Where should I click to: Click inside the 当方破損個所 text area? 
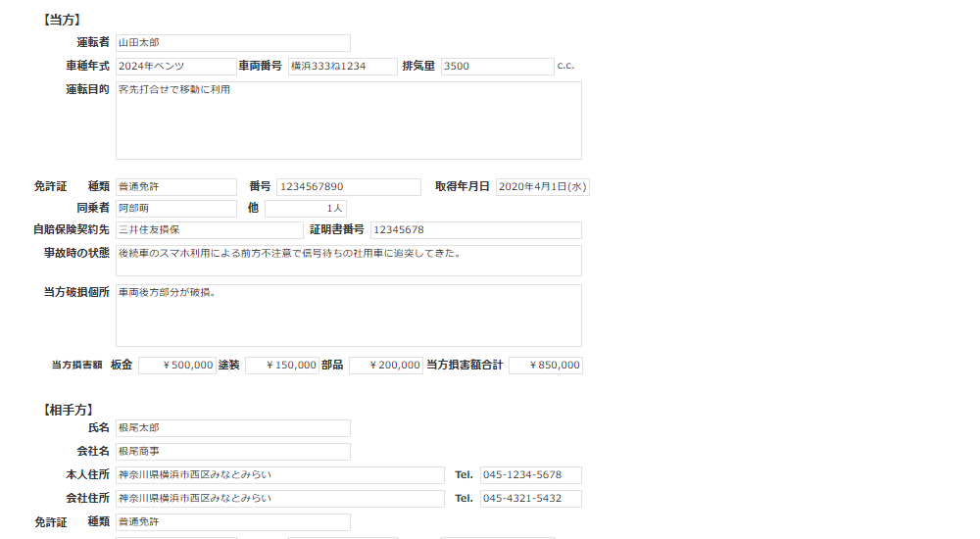point(348,316)
